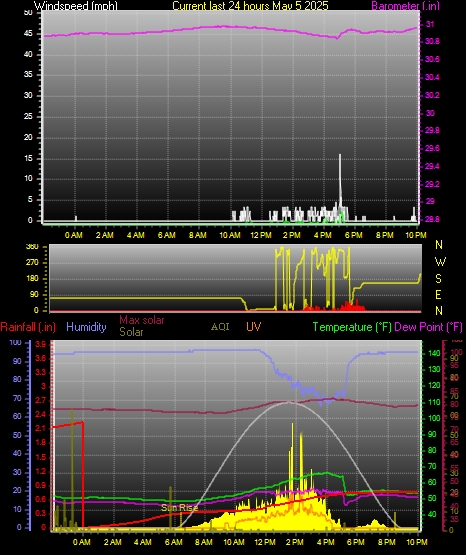Click the "Barometer (.in)" axis title
Image resolution: width=466 pixels, height=555 pixels.
point(405,6)
